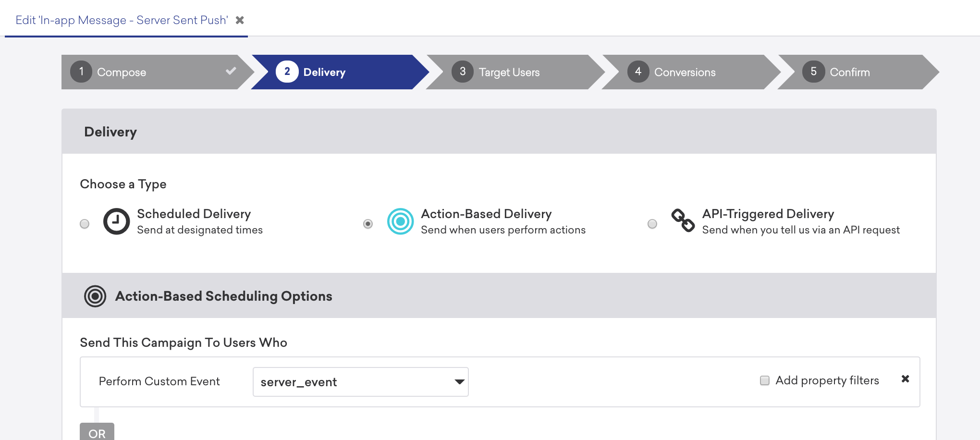Click the 'Scheduled Delivery' title text

point(194,214)
